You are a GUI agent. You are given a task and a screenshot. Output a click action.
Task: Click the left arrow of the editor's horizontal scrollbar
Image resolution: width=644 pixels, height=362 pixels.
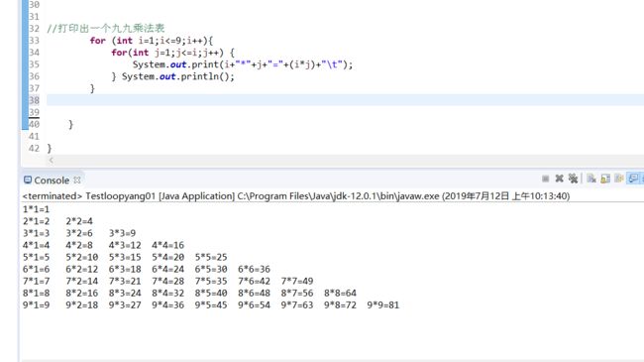coord(51,161)
